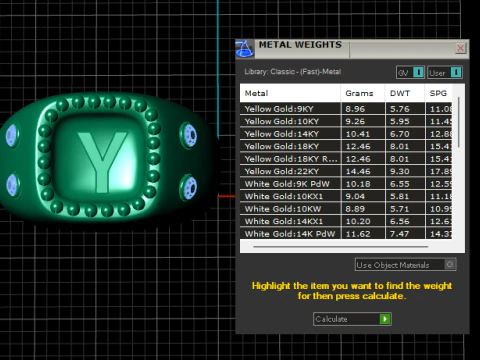
Task: Select the White Gold:14K PdW row
Action: [346, 234]
